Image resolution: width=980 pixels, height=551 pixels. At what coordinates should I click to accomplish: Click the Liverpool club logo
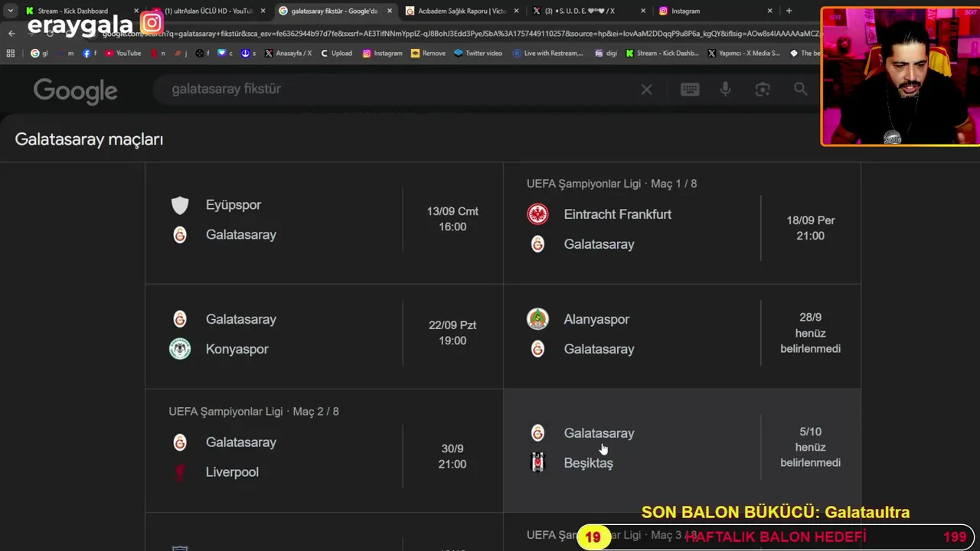(180, 472)
